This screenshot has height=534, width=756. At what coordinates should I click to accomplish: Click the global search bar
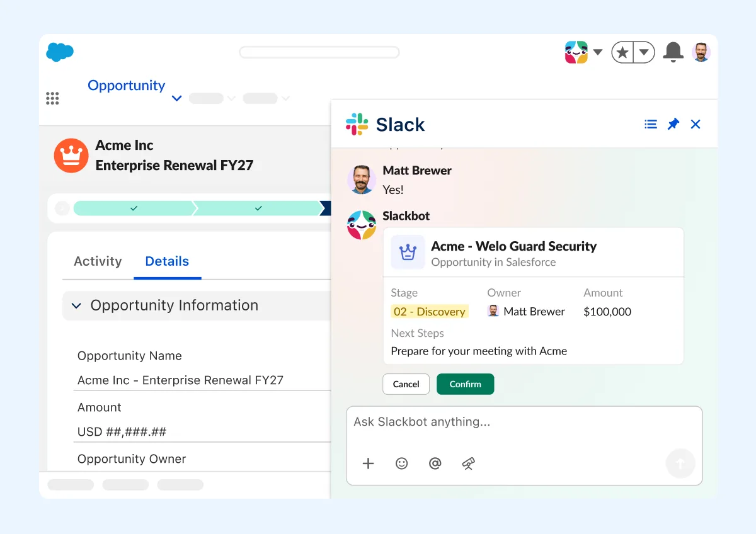coord(319,52)
